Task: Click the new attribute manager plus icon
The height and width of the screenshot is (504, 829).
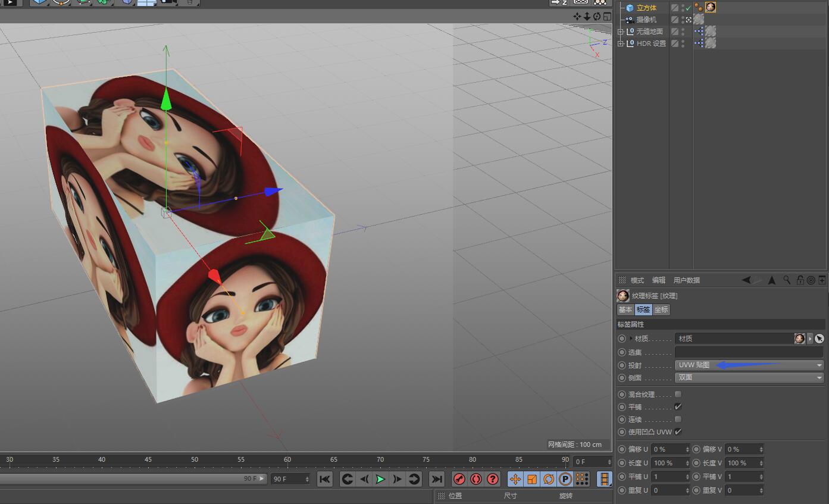Action: pos(822,280)
